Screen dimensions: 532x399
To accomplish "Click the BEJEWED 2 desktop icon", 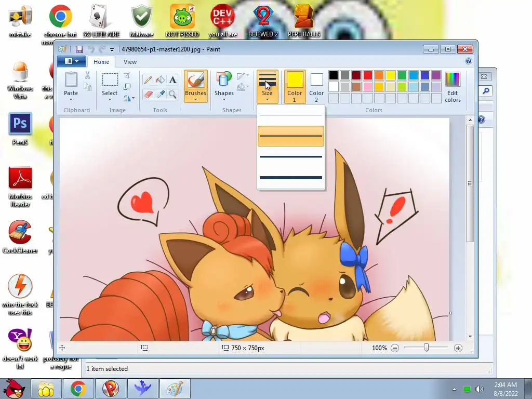I will click(x=263, y=20).
